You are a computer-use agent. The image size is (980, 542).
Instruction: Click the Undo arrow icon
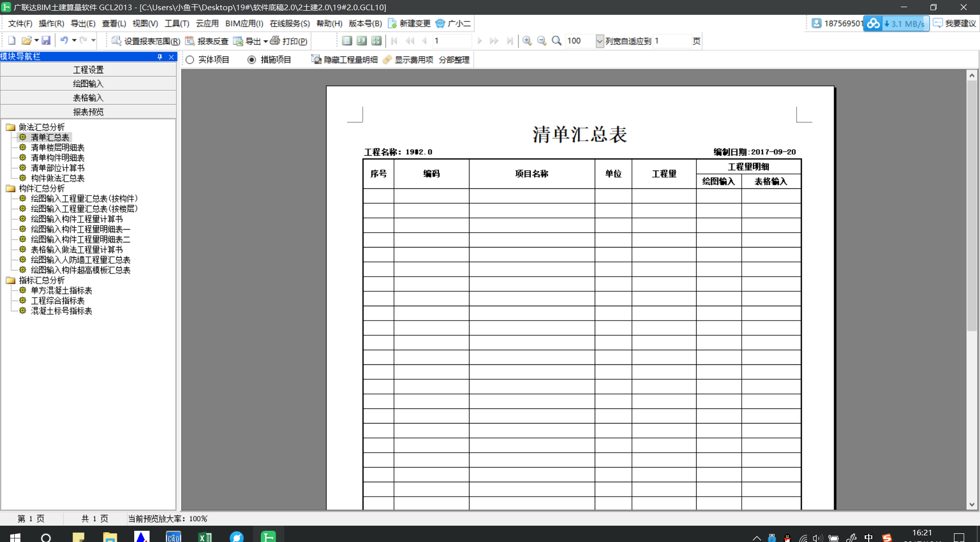(x=64, y=41)
